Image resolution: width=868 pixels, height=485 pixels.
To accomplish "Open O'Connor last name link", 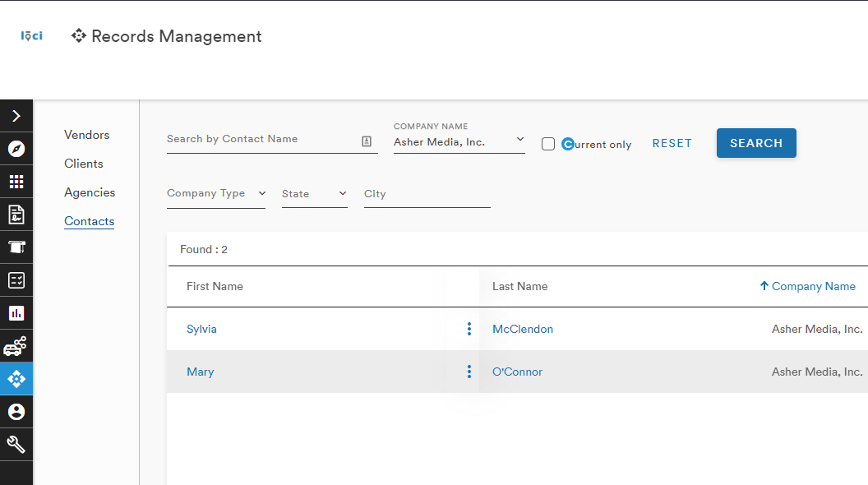I will 518,372.
